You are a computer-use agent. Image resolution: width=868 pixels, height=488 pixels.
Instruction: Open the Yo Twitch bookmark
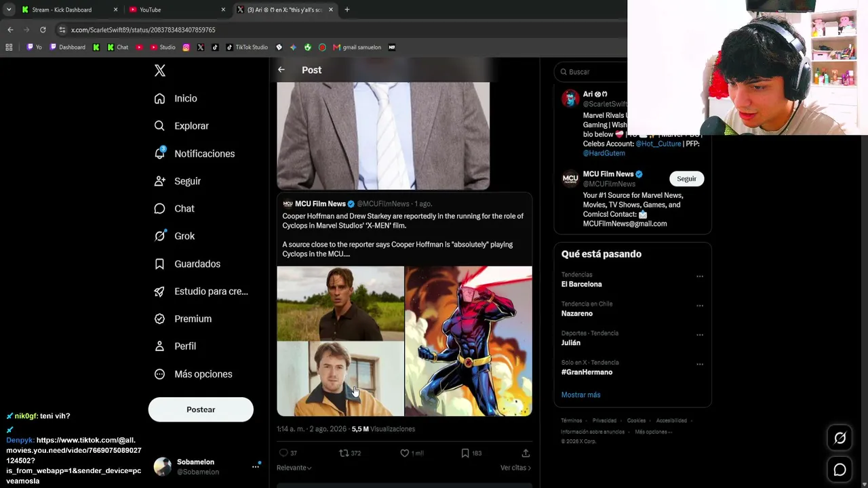click(35, 47)
